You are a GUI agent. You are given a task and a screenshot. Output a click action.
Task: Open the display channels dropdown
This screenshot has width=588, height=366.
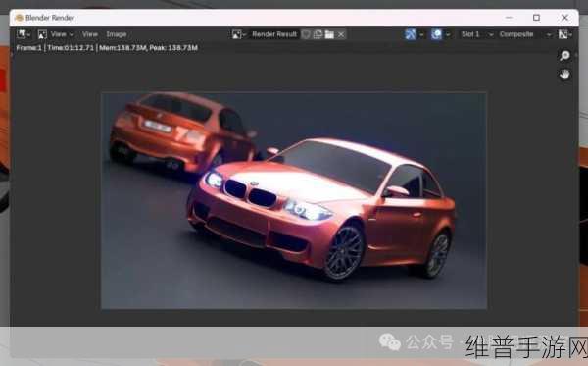tap(564, 34)
